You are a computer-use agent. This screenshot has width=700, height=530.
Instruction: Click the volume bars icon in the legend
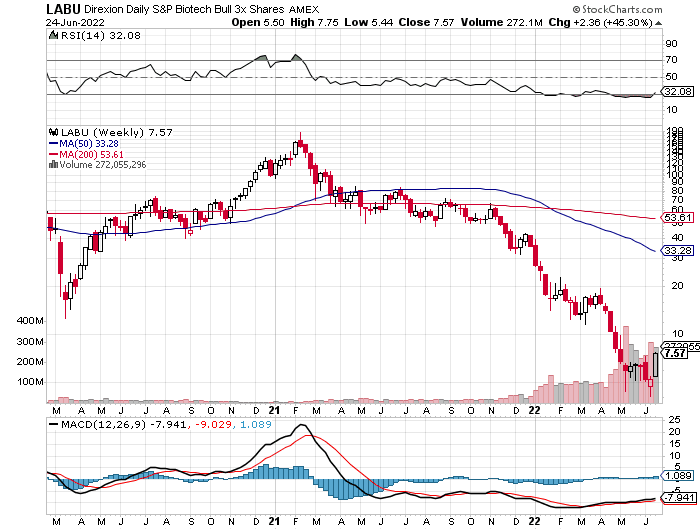(x=53, y=164)
